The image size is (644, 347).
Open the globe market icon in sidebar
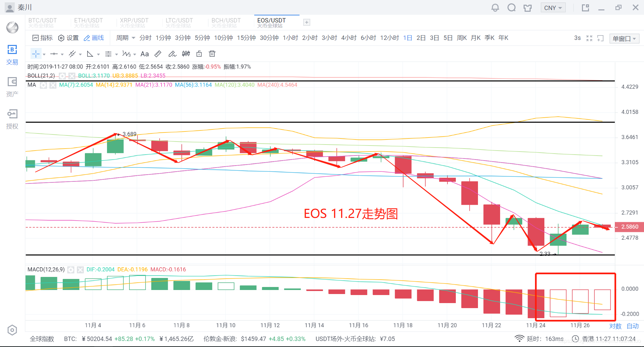coord(12,27)
